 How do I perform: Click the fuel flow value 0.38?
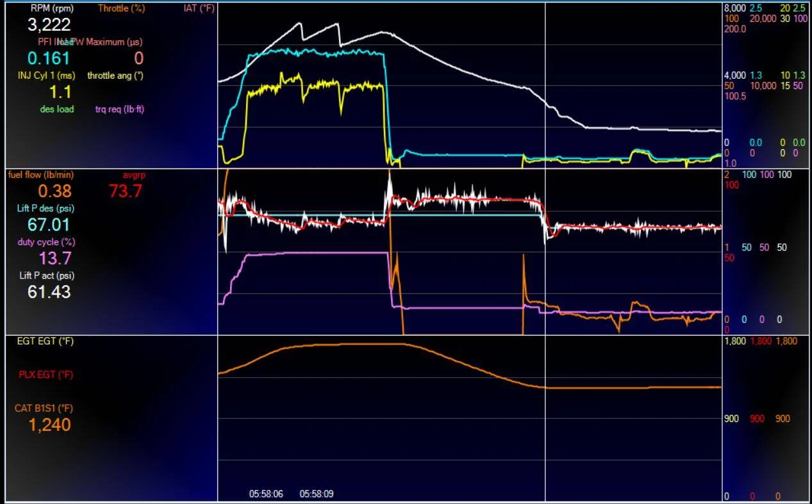point(54,191)
